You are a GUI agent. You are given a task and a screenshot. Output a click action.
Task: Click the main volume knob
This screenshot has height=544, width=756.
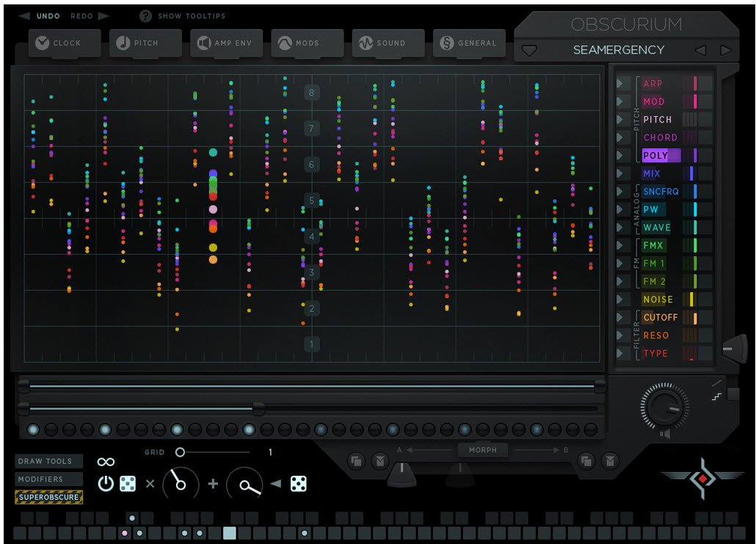pyautogui.click(x=664, y=407)
